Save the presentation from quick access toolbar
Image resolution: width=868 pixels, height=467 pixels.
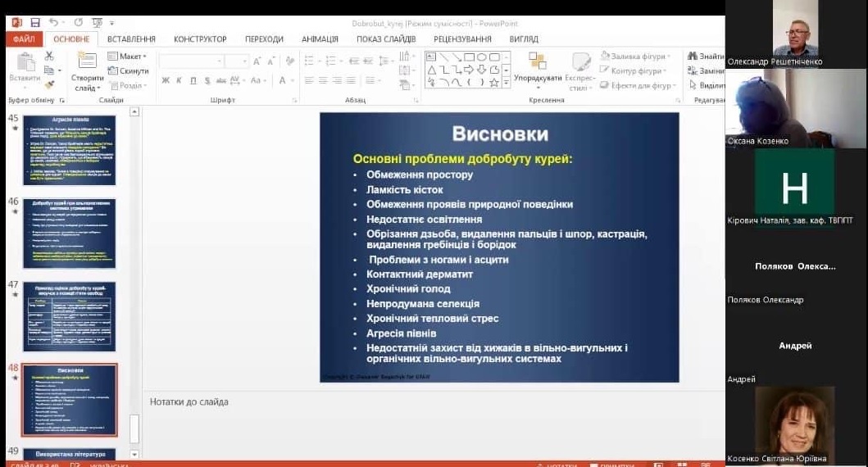[35, 23]
